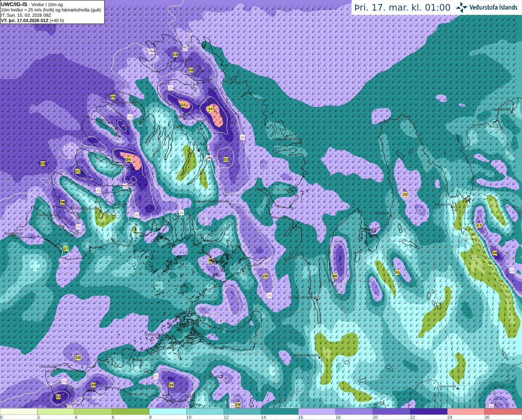Click the Holtavörðuheiði station label

click(306, 355)
